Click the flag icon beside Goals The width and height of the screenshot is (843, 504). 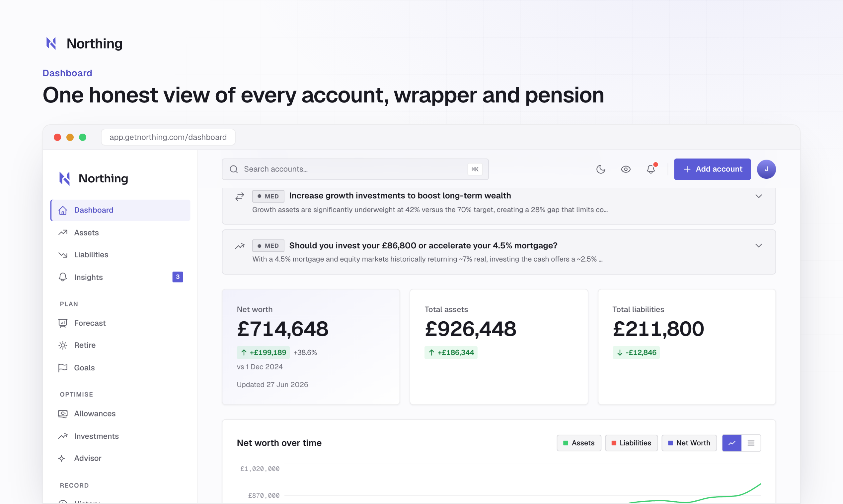click(63, 368)
